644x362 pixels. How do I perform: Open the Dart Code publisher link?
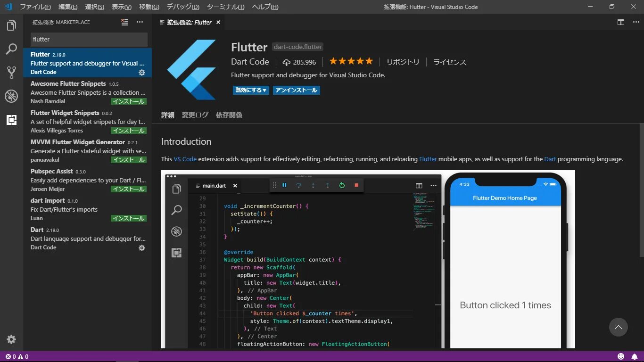click(250, 62)
